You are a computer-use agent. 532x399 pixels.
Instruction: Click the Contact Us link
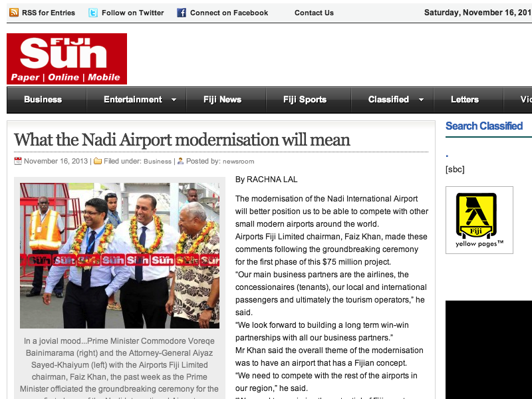[x=314, y=13]
